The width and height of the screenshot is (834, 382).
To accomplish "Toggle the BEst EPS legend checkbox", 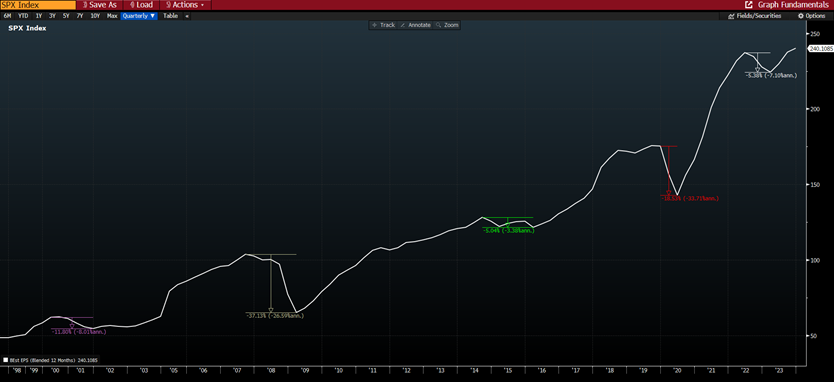I will (x=5, y=360).
